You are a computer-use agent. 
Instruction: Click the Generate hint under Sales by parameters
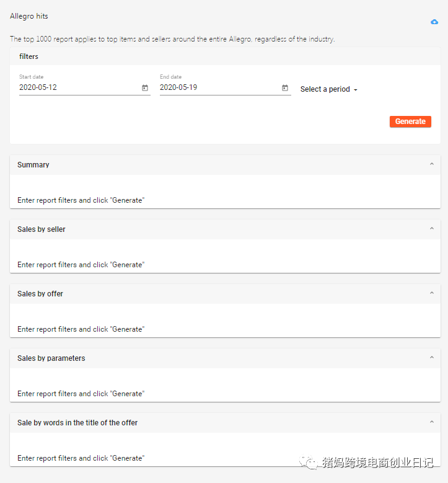(x=81, y=394)
